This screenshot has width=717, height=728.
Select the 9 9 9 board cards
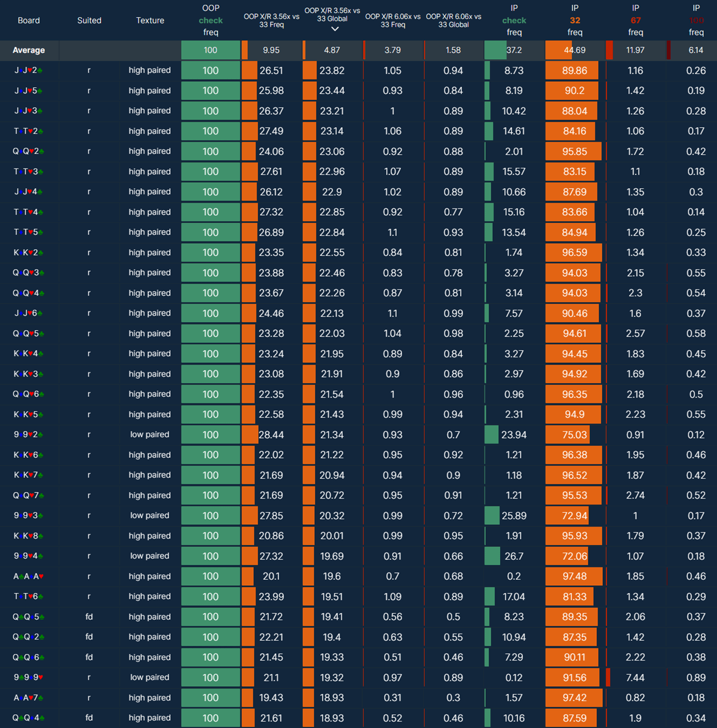(x=29, y=677)
